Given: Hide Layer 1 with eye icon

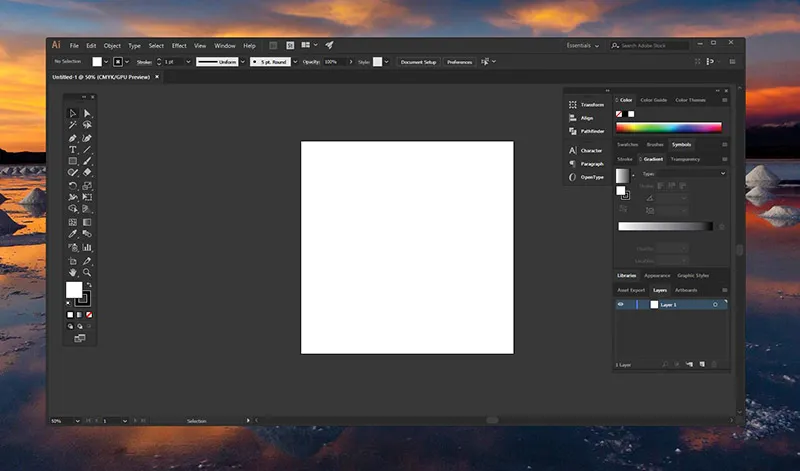Looking at the screenshot, I should [x=620, y=304].
